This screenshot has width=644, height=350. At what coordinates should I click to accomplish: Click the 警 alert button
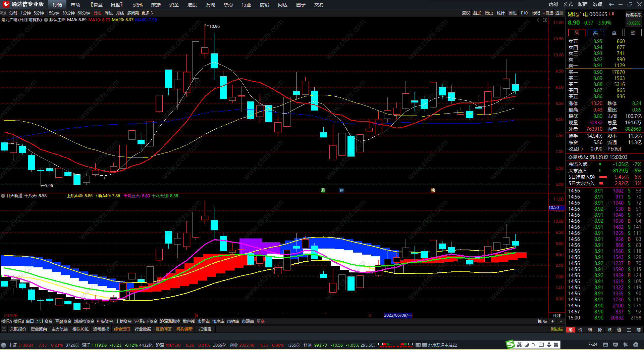point(633,33)
